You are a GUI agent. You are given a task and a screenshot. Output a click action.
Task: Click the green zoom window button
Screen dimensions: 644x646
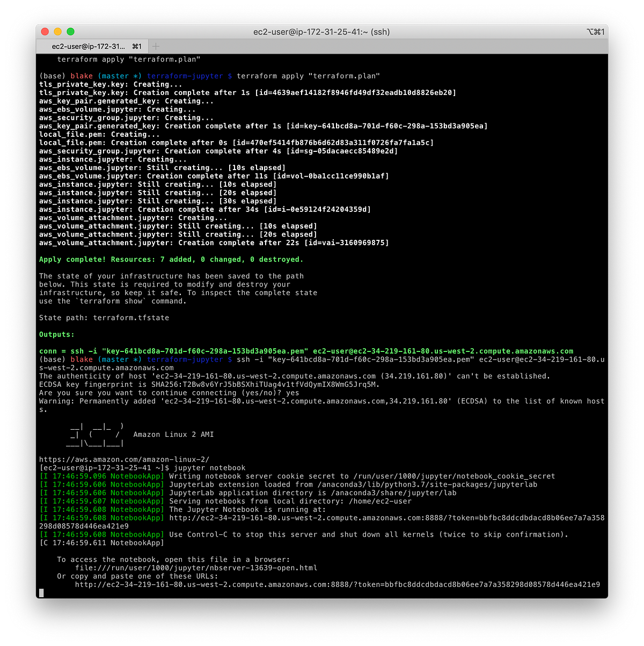pyautogui.click(x=70, y=32)
